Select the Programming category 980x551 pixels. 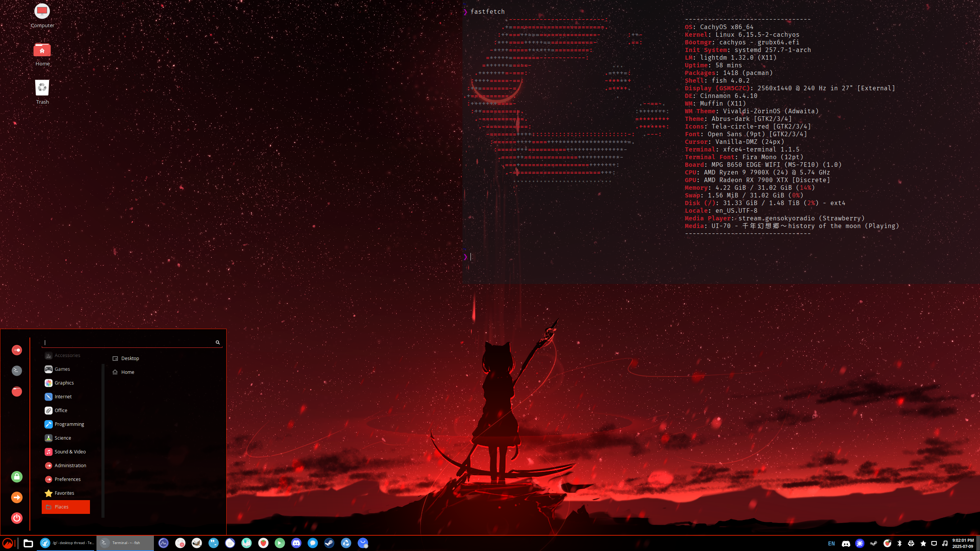66,424
